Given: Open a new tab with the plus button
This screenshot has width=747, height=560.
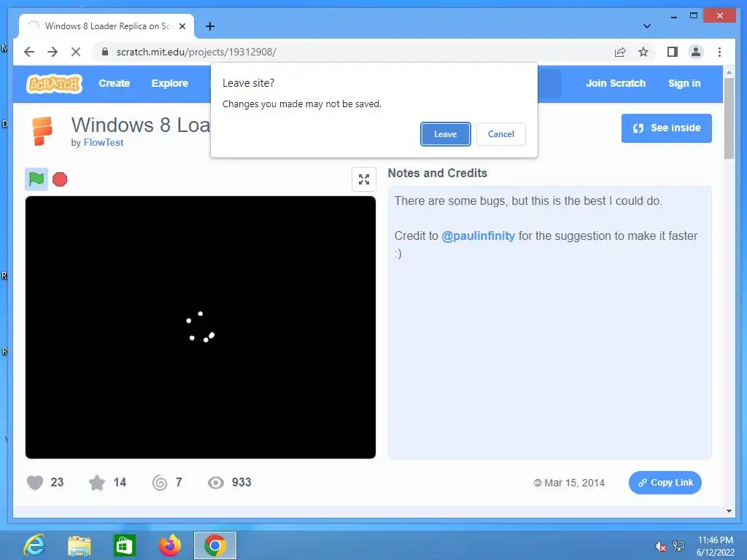Looking at the screenshot, I should 209,26.
